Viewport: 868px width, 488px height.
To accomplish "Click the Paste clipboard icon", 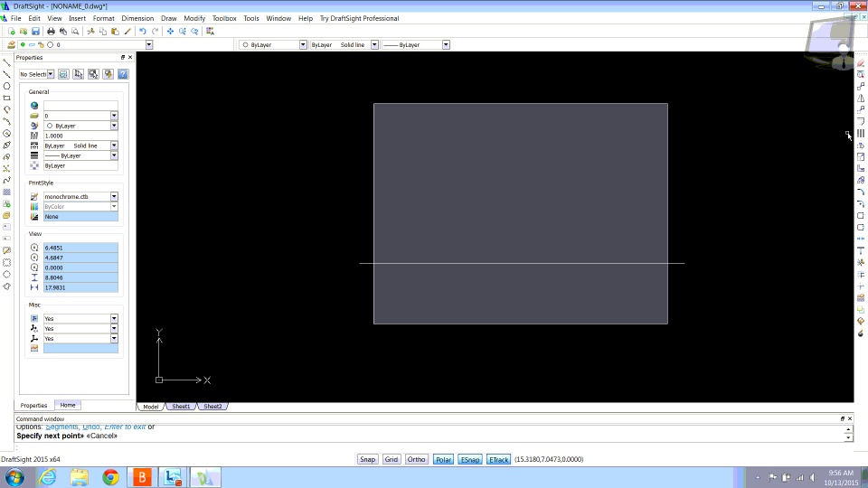I will [x=115, y=32].
